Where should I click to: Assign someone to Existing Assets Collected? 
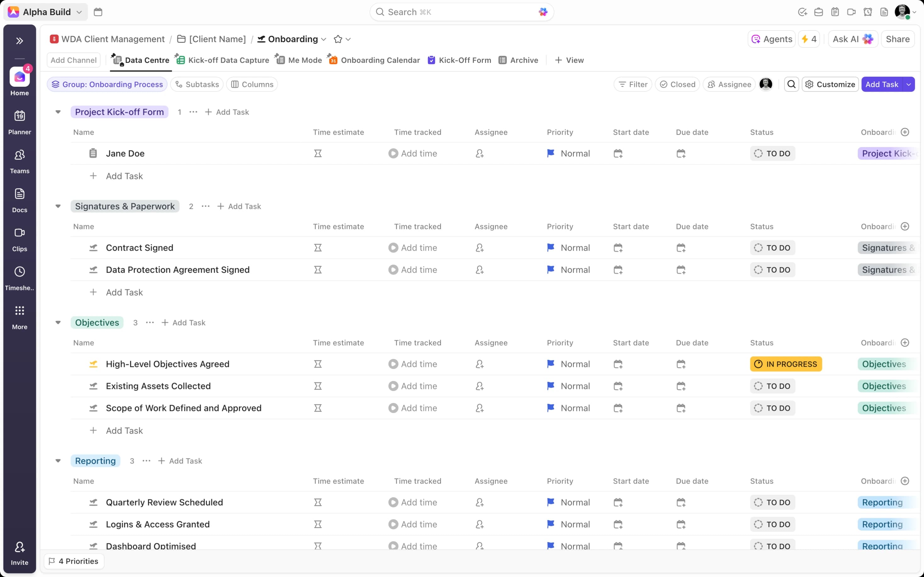[480, 386]
